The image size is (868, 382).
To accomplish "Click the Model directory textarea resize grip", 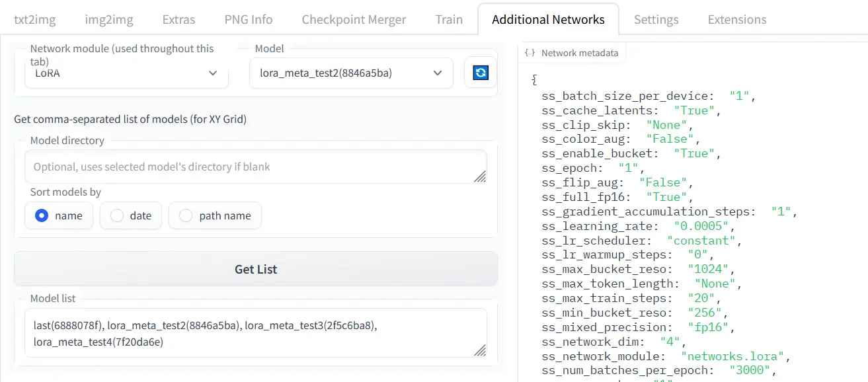I will coord(480,176).
